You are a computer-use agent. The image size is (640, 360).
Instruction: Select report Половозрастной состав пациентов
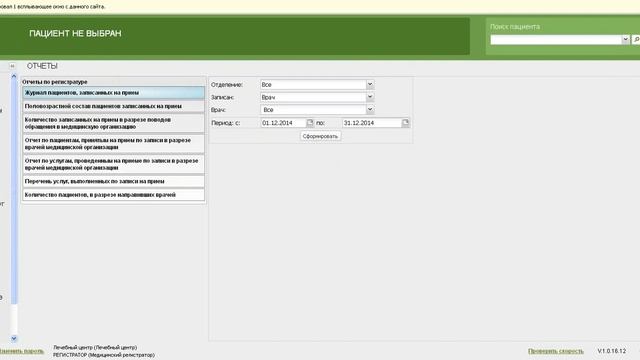click(x=113, y=106)
